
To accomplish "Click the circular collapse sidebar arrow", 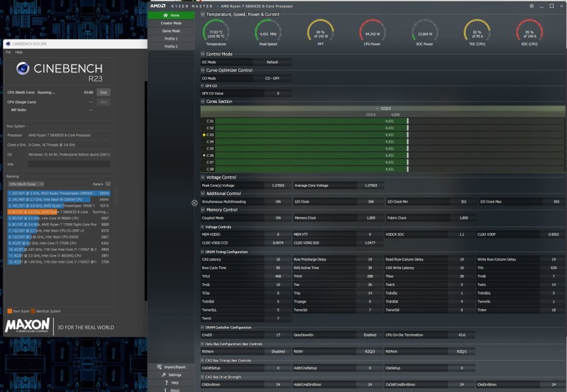I will coord(194,202).
